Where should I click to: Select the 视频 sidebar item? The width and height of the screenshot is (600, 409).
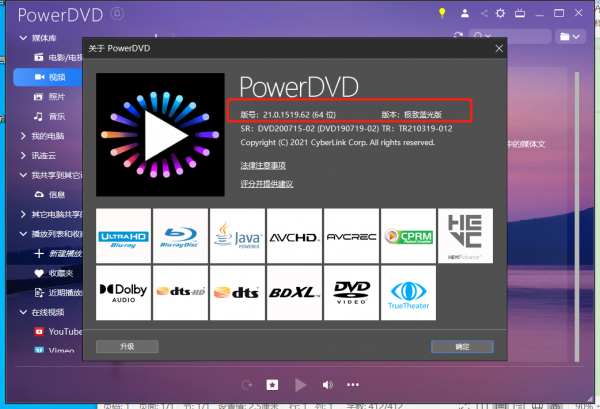coord(48,77)
